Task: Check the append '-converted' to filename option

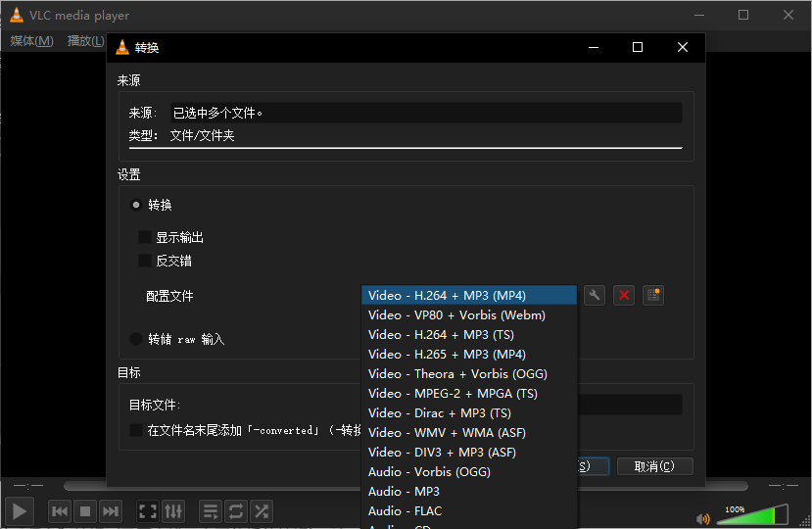Action: click(x=136, y=430)
